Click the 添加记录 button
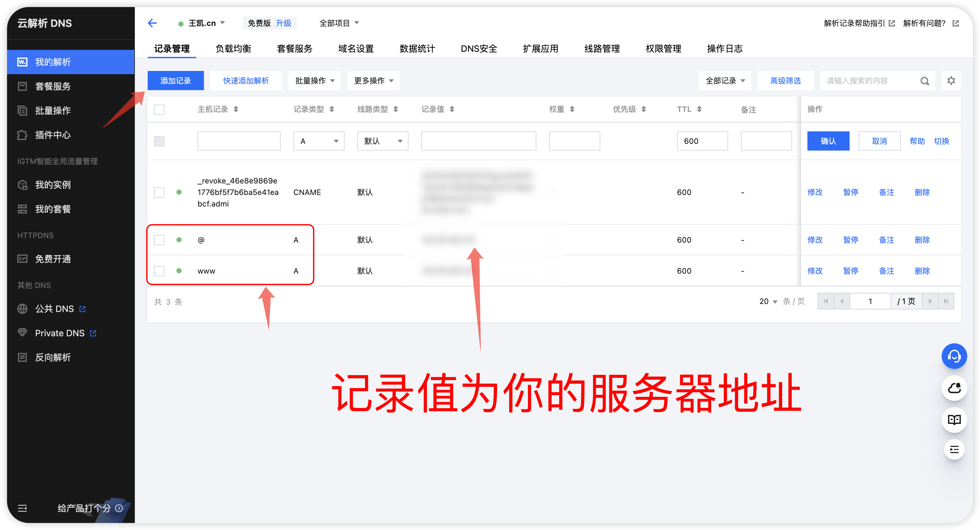Screen dimensions: 980x530 click(175, 81)
